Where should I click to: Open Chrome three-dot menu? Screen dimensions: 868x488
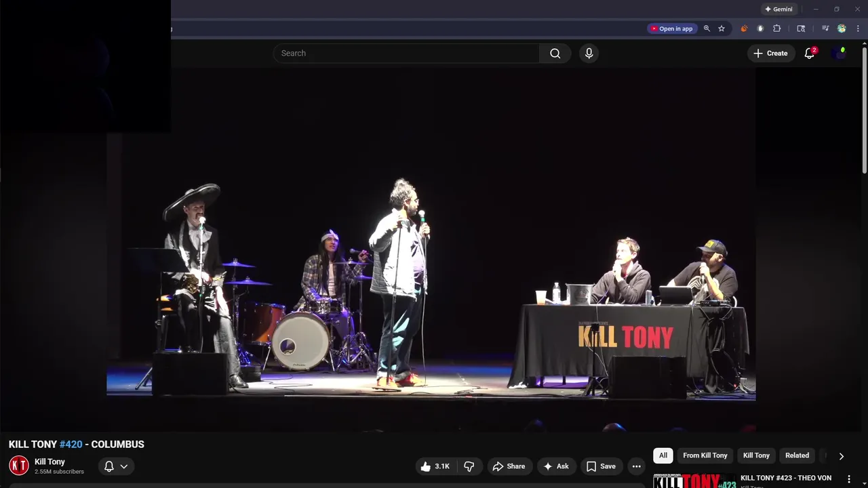tap(858, 28)
